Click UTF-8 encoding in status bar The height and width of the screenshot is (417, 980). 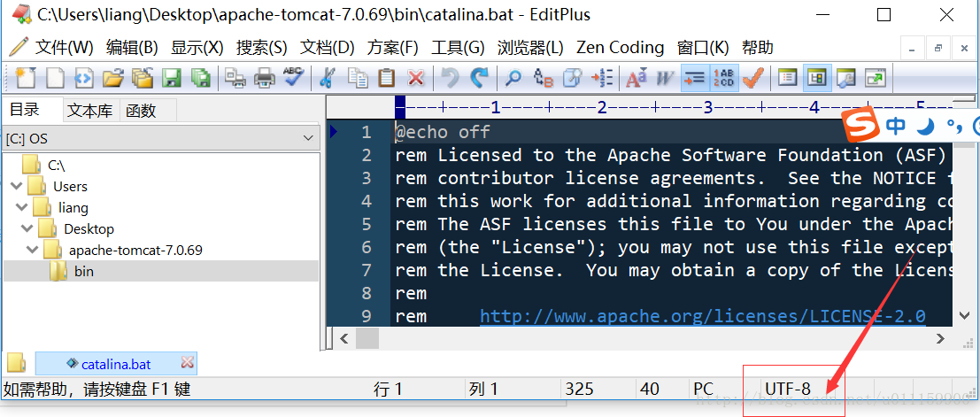pyautogui.click(x=787, y=389)
